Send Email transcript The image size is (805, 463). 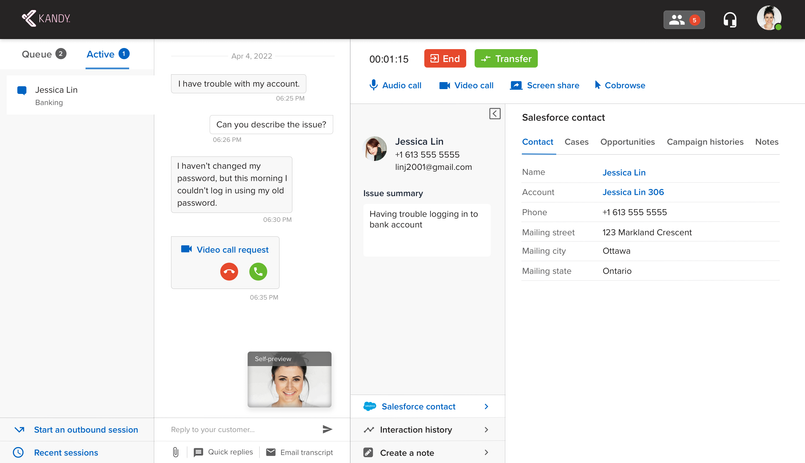[x=300, y=452]
